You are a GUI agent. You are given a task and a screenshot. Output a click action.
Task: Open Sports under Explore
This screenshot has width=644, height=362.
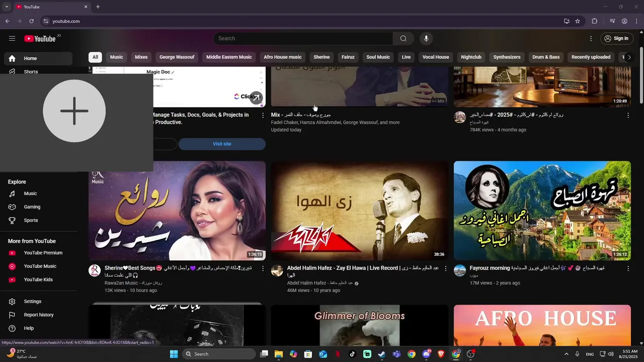coord(38,220)
